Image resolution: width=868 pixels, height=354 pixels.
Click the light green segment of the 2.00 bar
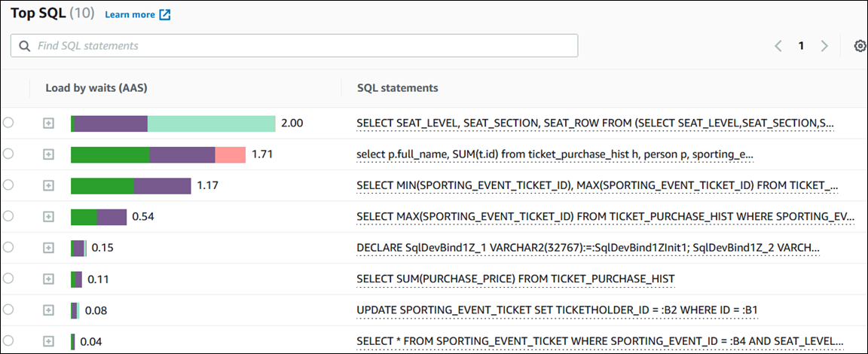coord(211,124)
